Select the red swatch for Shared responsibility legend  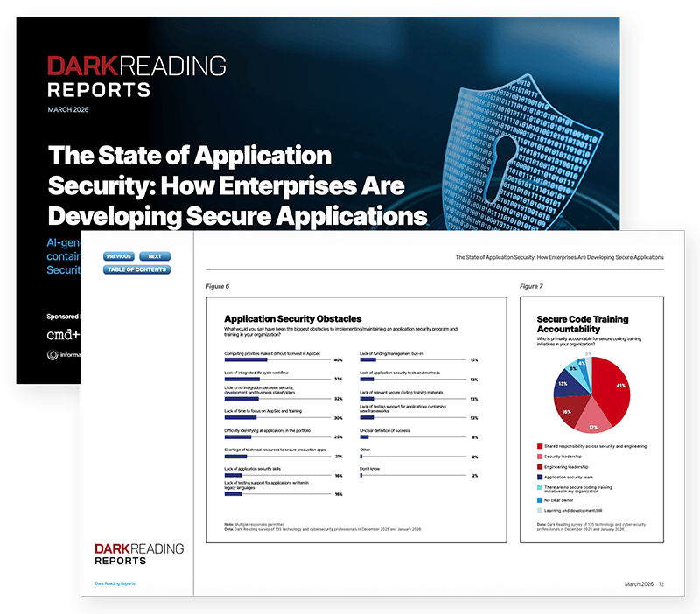point(540,446)
